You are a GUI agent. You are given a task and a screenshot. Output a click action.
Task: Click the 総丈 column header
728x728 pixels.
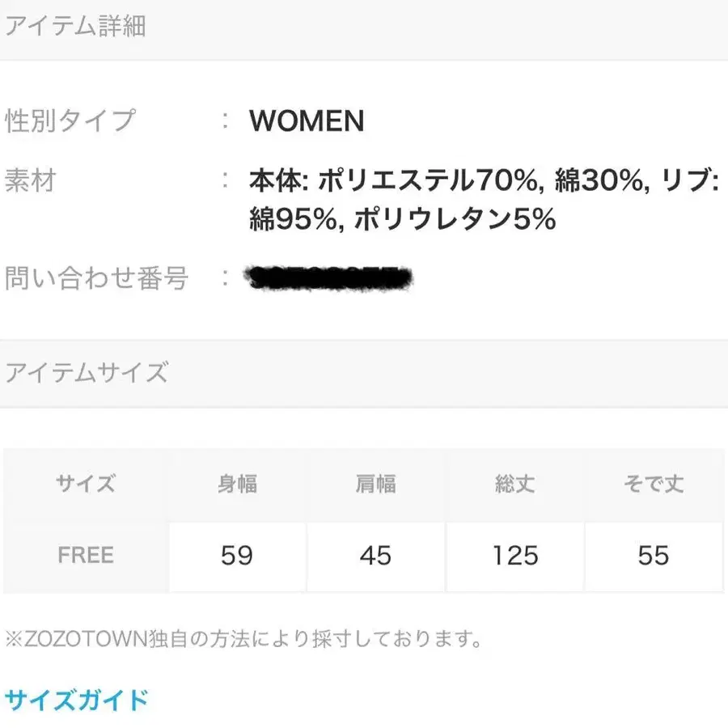[x=514, y=483]
